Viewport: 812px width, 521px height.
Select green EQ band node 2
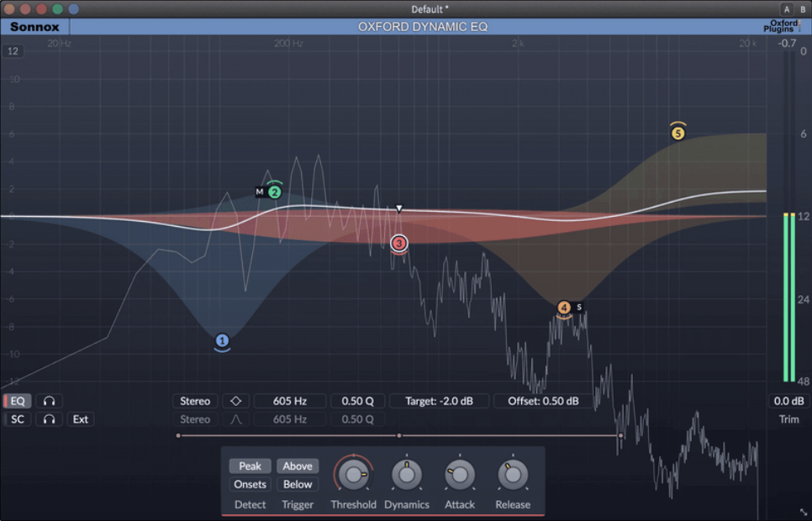click(x=275, y=192)
